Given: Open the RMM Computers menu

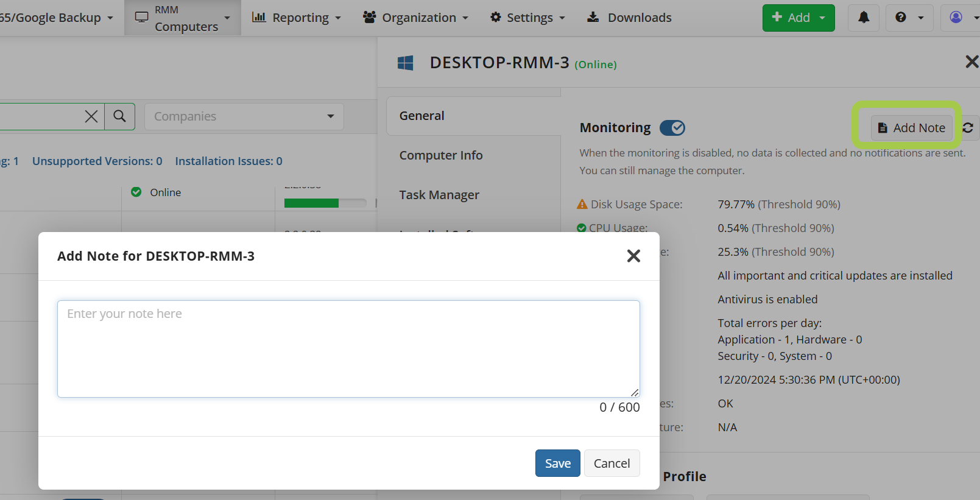Looking at the screenshot, I should click(x=183, y=18).
